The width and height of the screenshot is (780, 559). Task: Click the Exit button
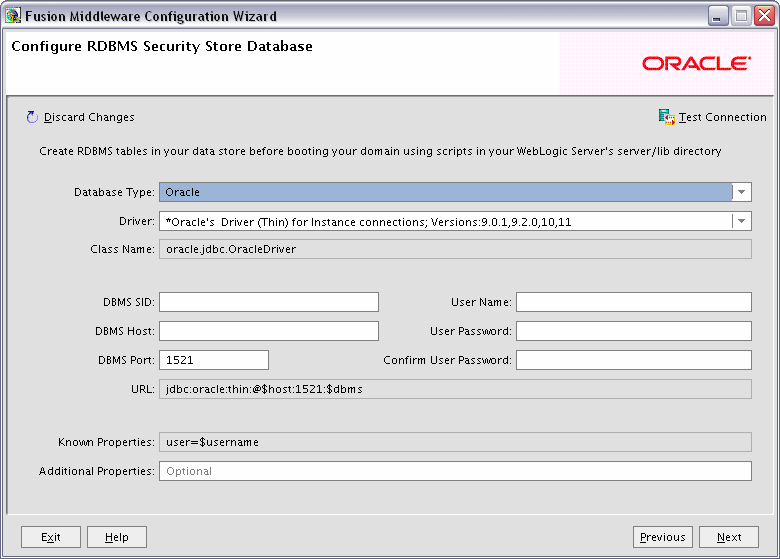[x=51, y=537]
